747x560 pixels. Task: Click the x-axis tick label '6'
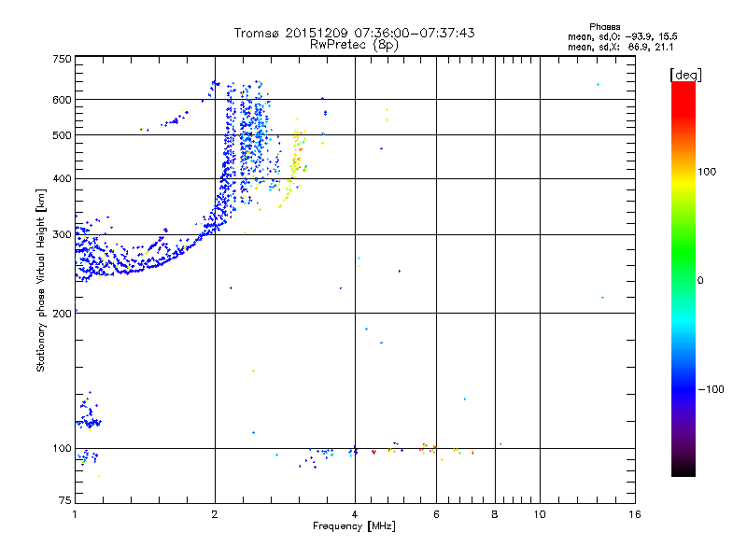[436, 514]
